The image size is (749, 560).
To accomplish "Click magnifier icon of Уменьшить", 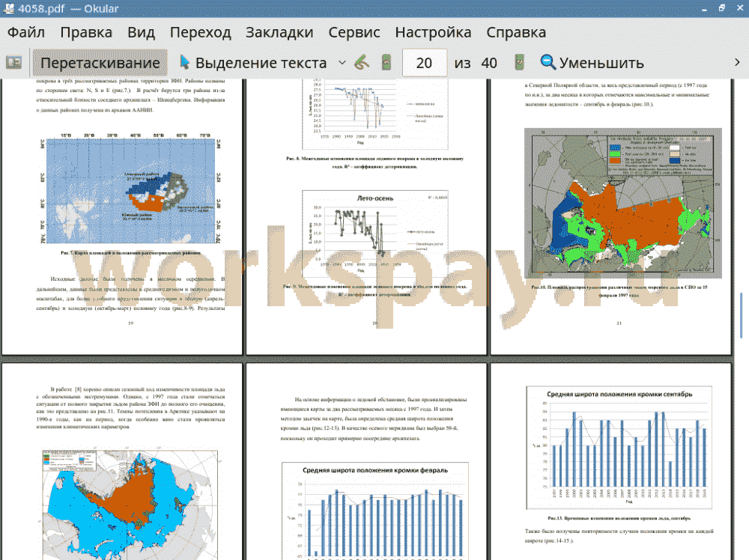I will [548, 62].
